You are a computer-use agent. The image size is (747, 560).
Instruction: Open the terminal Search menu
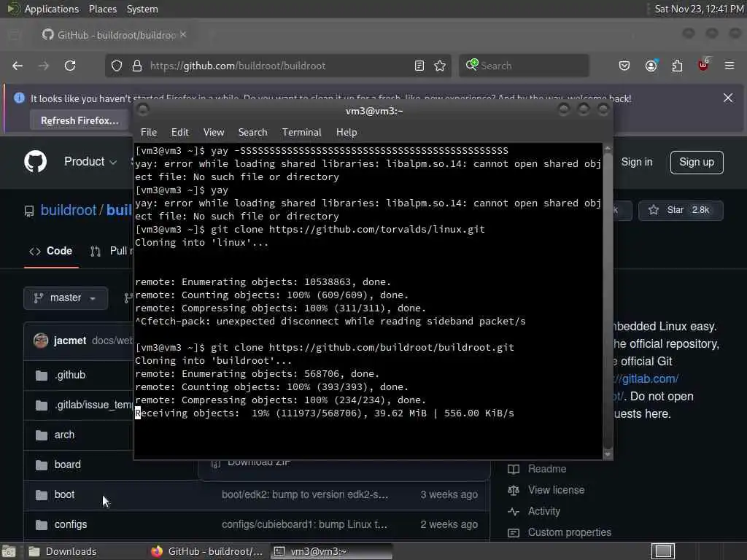[x=252, y=133]
